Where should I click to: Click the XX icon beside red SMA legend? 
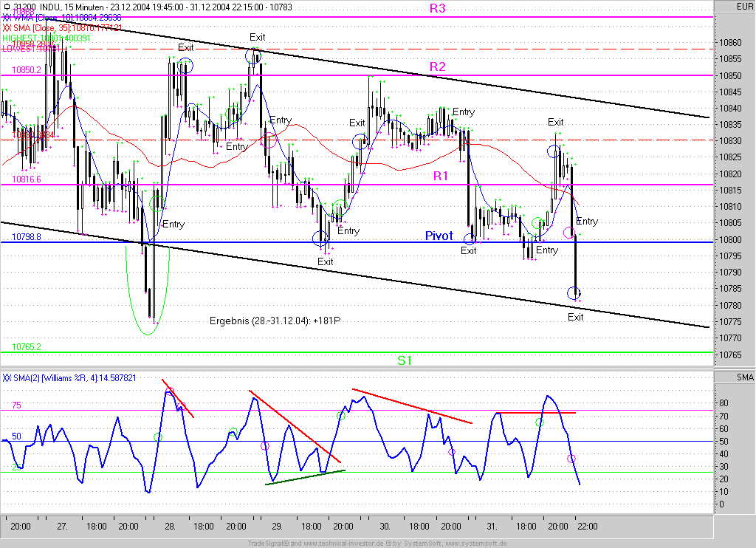6,27
